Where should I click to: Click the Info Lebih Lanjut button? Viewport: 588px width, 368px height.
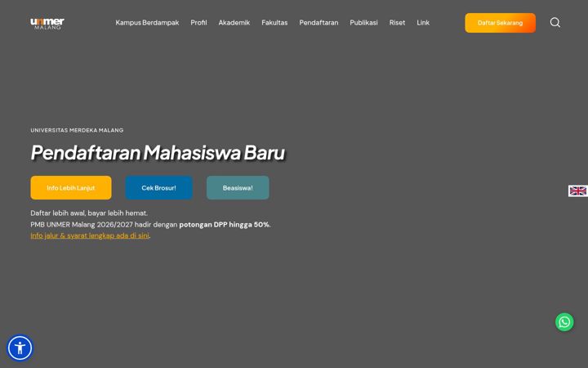[x=71, y=188]
